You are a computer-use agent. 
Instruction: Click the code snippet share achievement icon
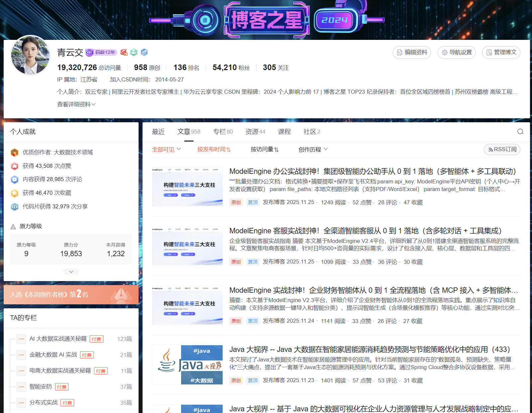tap(14, 207)
